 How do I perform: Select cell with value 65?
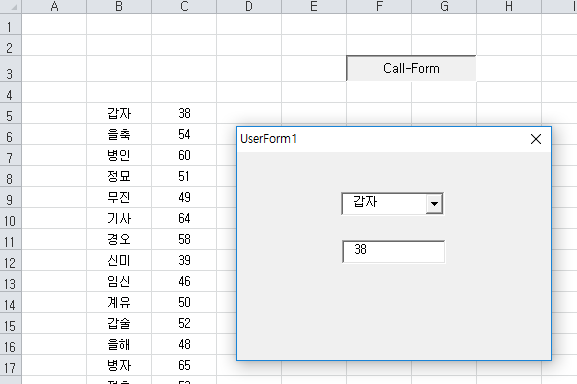184,365
